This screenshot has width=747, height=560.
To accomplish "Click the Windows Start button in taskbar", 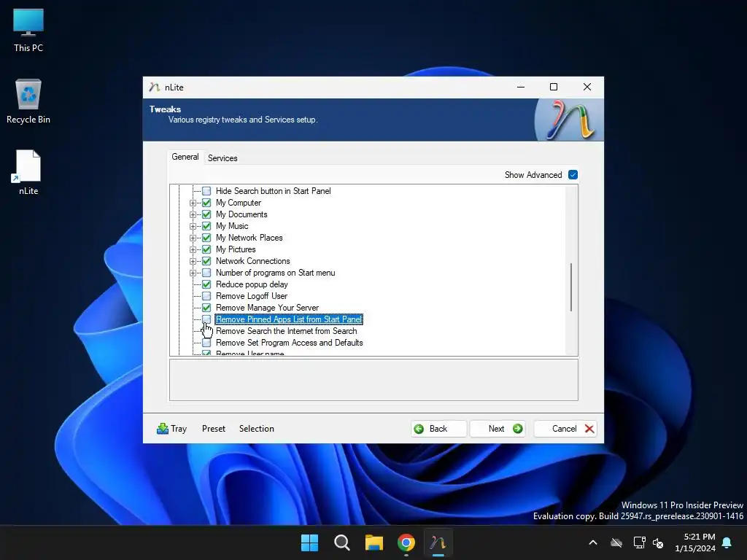I will (x=309, y=542).
